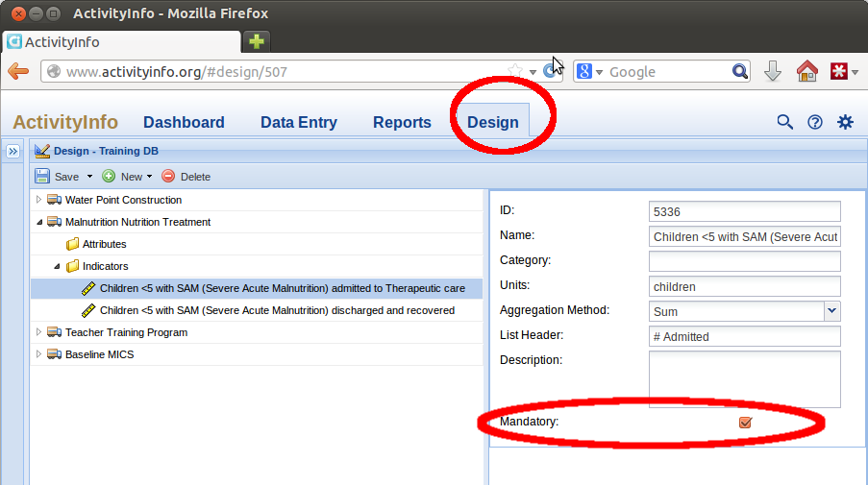Expand the Teacher Training Program node
The width and height of the screenshot is (868, 485).
pyautogui.click(x=38, y=331)
